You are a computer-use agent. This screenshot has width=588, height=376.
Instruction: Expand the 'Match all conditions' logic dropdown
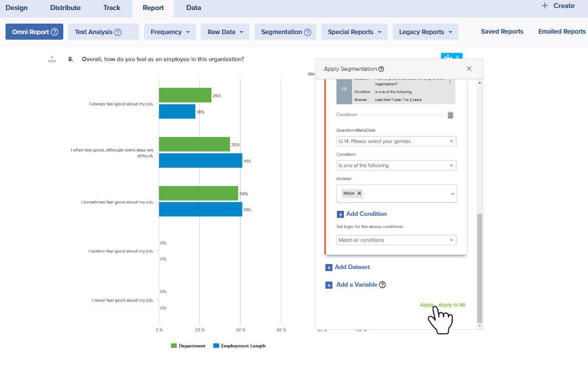(396, 240)
